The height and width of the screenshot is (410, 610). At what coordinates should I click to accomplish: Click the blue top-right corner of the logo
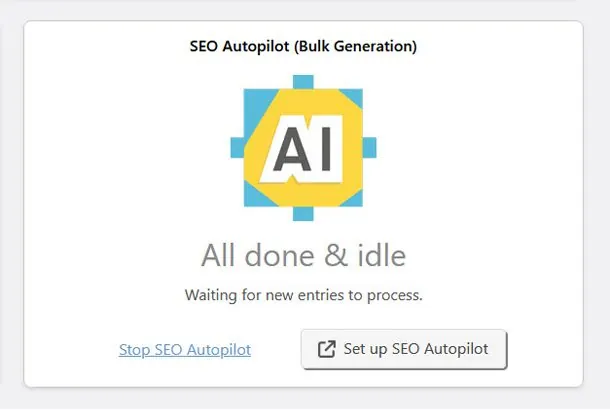[x=353, y=98]
